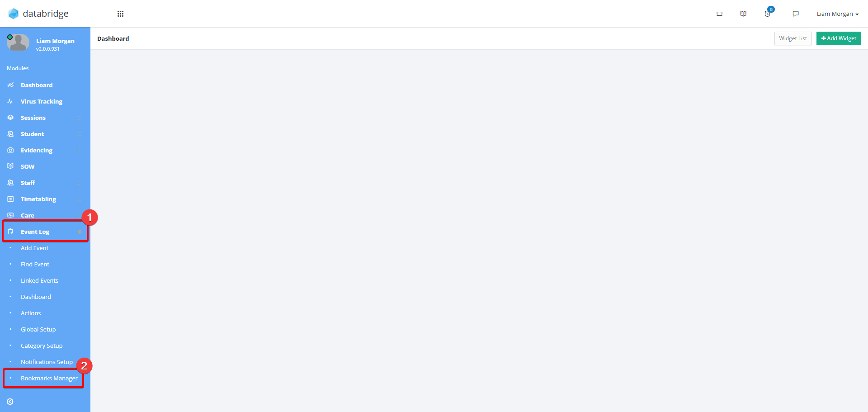Image resolution: width=868 pixels, height=412 pixels.
Task: Open the book icon in top bar
Action: pos(743,14)
